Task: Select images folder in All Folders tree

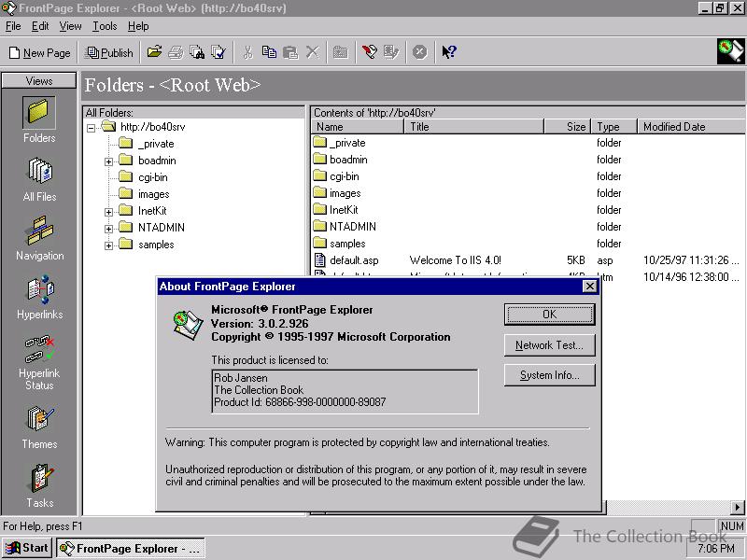Action: [x=153, y=194]
